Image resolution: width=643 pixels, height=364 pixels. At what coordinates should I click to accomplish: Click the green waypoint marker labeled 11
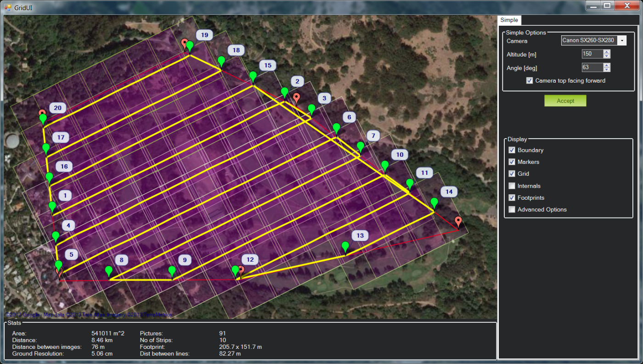pos(410,185)
